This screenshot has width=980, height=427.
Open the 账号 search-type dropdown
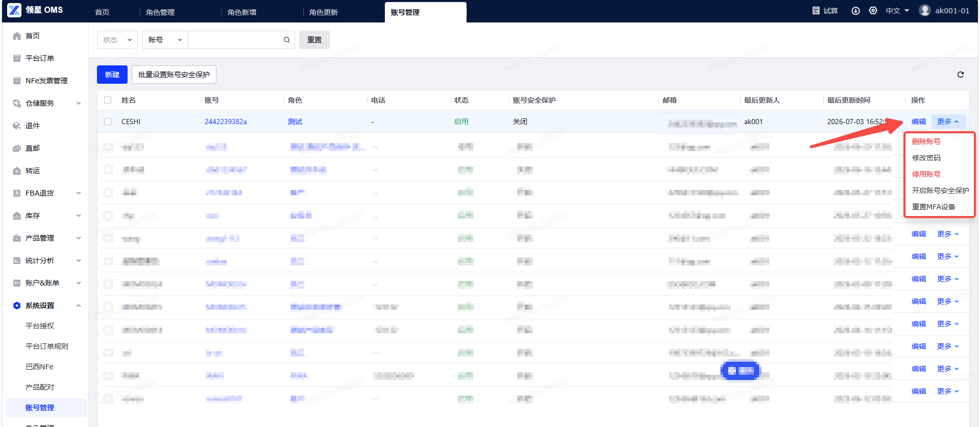coord(165,40)
